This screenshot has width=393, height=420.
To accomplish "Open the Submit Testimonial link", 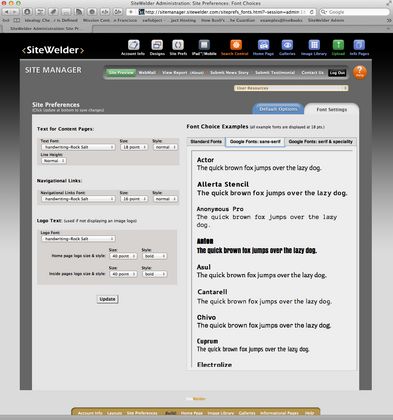I will (275, 73).
